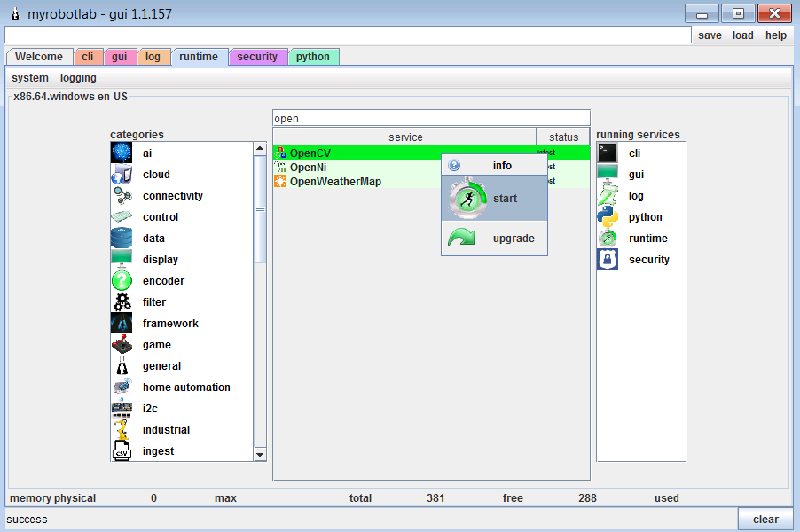Image resolution: width=800 pixels, height=532 pixels.
Task: Switch to the log tab
Action: [x=153, y=57]
